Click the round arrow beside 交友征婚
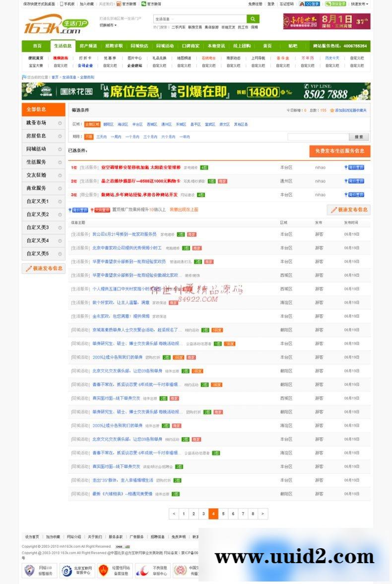This screenshot has width=392, height=584. [60, 175]
